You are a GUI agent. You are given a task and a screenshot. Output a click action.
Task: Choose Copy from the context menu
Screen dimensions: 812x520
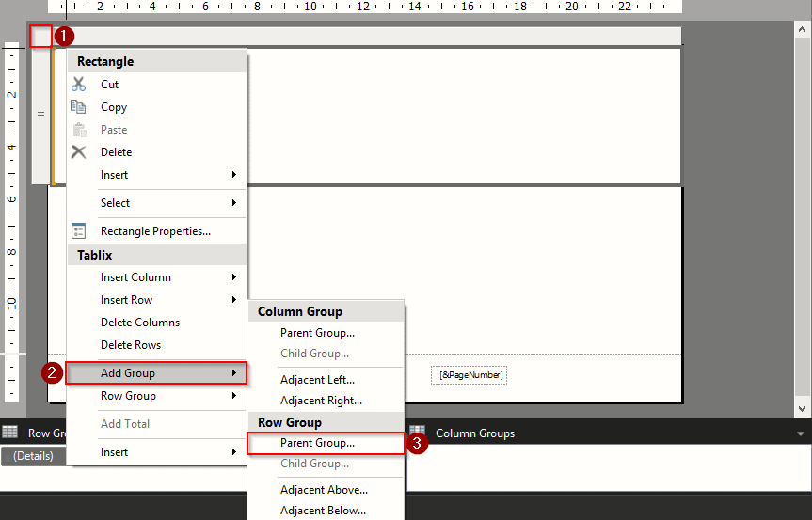pos(157,106)
